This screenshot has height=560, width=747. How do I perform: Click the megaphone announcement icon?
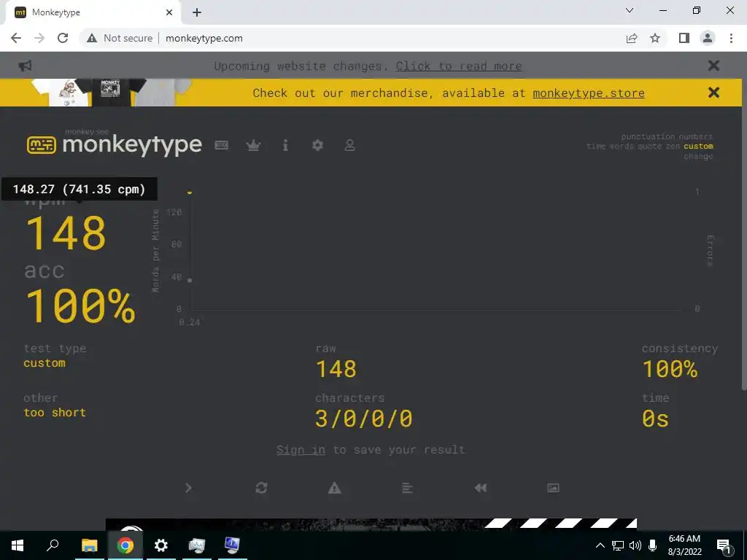26,66
